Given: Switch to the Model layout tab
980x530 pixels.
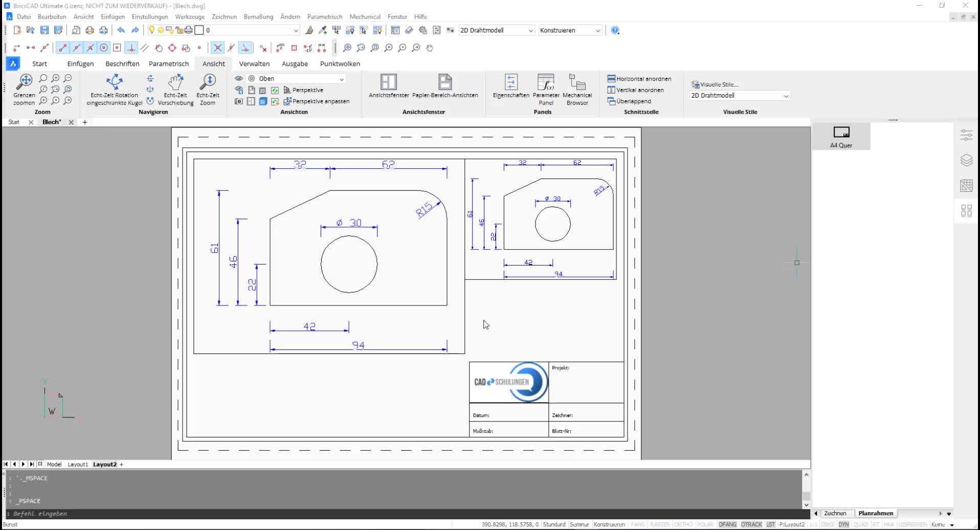Looking at the screenshot, I should tap(54, 465).
